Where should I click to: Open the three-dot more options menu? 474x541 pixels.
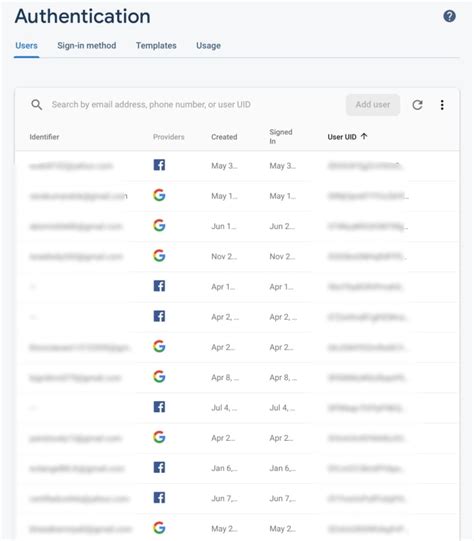click(x=442, y=105)
